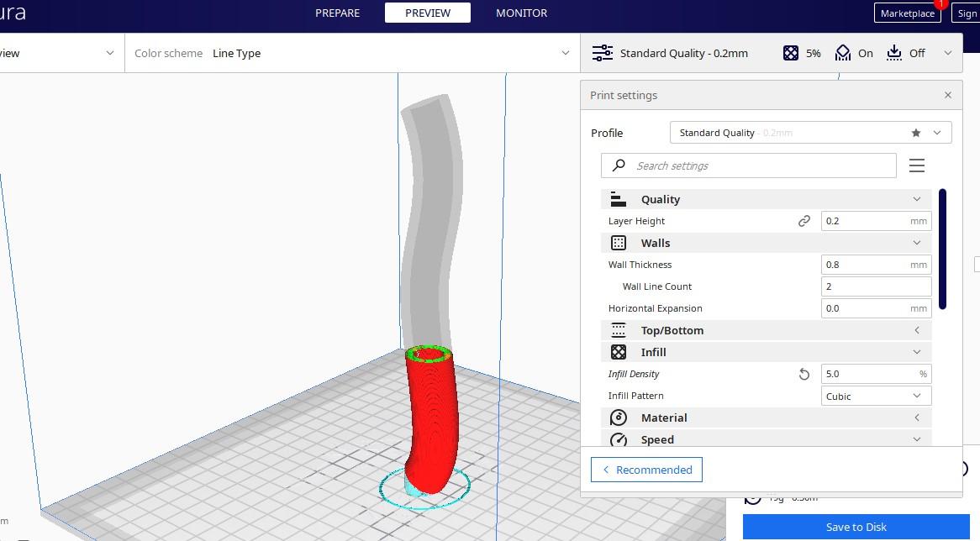Screen dimensions: 980x541
Task: Open the MONITOR stage tab
Action: point(521,13)
